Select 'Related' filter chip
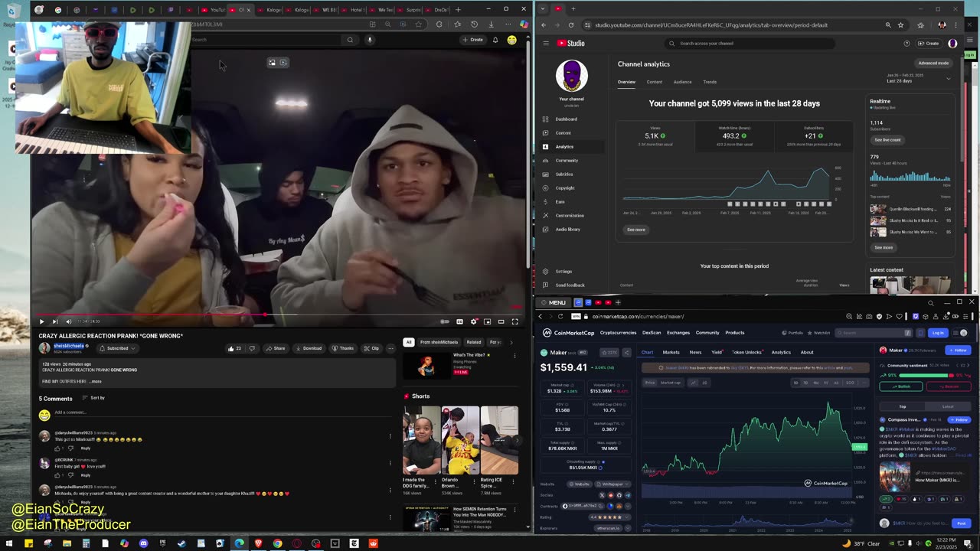Screen dimensions: 980x551 [x=474, y=342]
